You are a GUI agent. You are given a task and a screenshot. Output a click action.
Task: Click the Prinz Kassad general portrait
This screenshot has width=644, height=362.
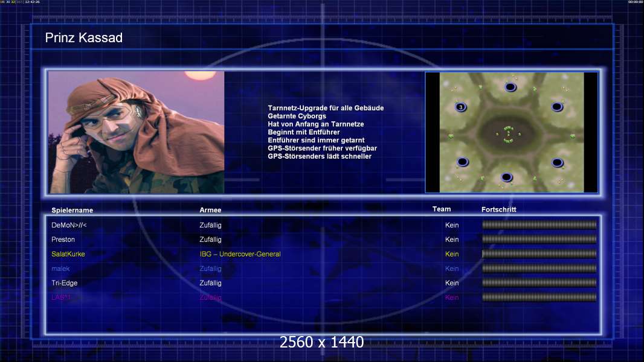tap(137, 132)
